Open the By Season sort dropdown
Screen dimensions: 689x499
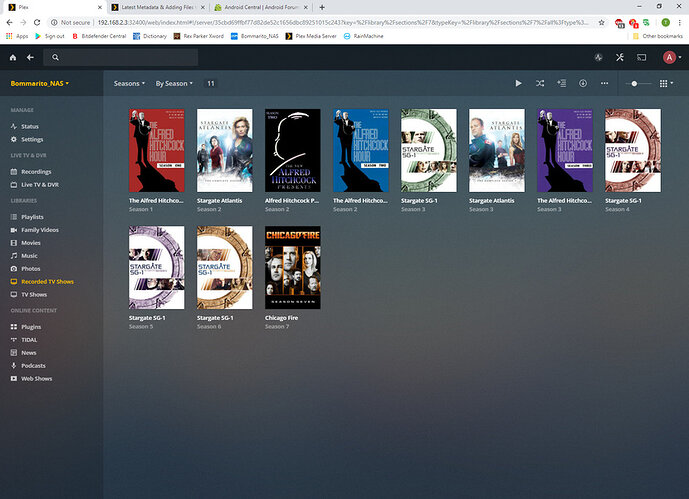[x=174, y=83]
